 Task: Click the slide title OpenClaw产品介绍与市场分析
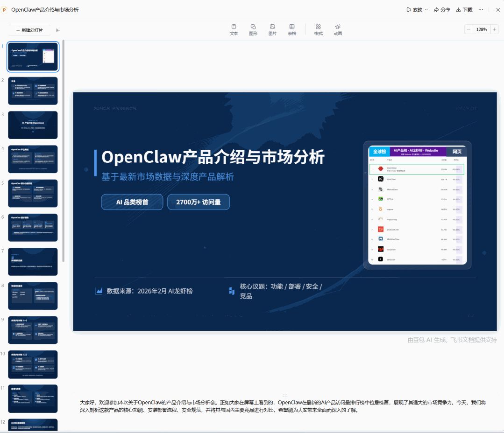click(213, 157)
